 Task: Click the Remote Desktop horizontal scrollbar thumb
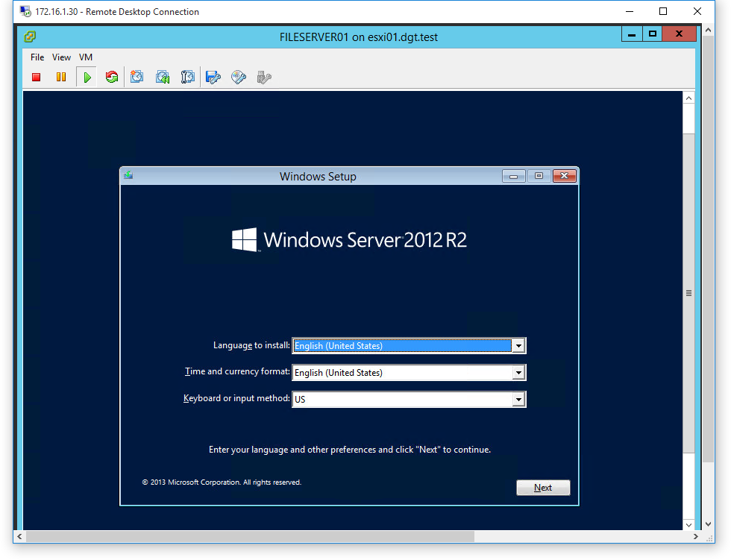[x=251, y=537]
